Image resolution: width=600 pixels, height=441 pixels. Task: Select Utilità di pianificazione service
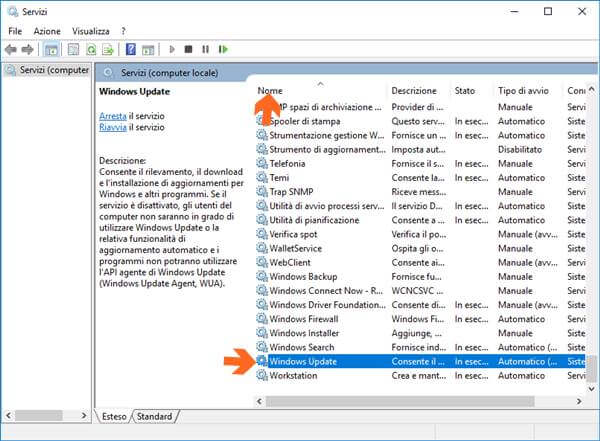pyautogui.click(x=420, y=220)
